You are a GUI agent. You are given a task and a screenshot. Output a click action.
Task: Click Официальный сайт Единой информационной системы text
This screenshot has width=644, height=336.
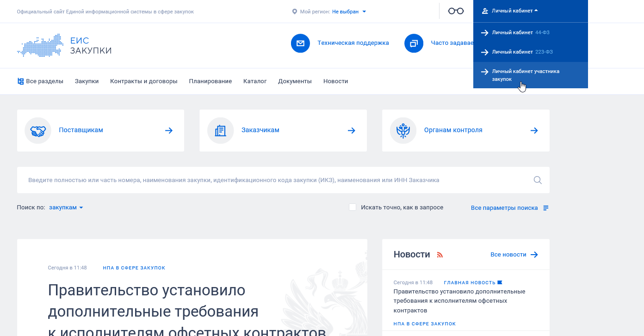[x=105, y=12]
